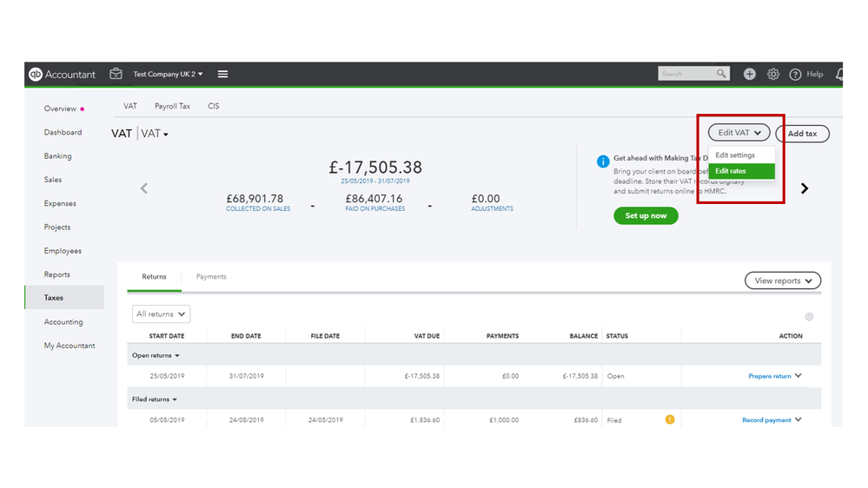Click the Prepare return link

(770, 376)
